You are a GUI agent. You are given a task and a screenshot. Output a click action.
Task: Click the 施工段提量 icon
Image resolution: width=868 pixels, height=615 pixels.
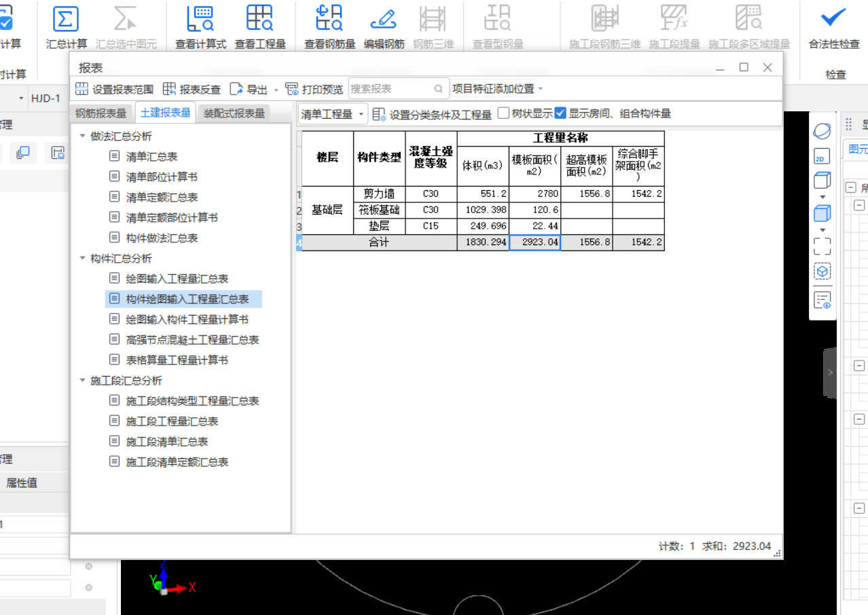point(674,19)
